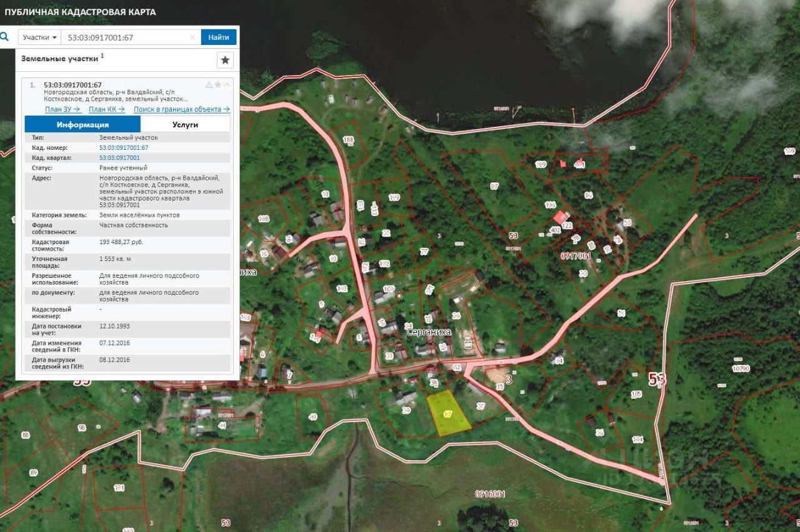The width and height of the screenshot is (800, 532).
Task: Switch to the Информация tab
Action: [82, 124]
